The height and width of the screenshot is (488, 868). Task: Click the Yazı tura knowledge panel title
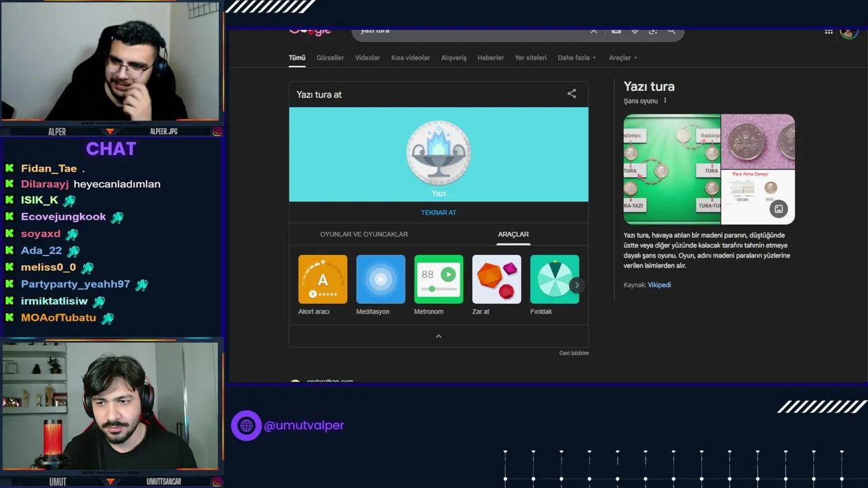click(x=649, y=87)
